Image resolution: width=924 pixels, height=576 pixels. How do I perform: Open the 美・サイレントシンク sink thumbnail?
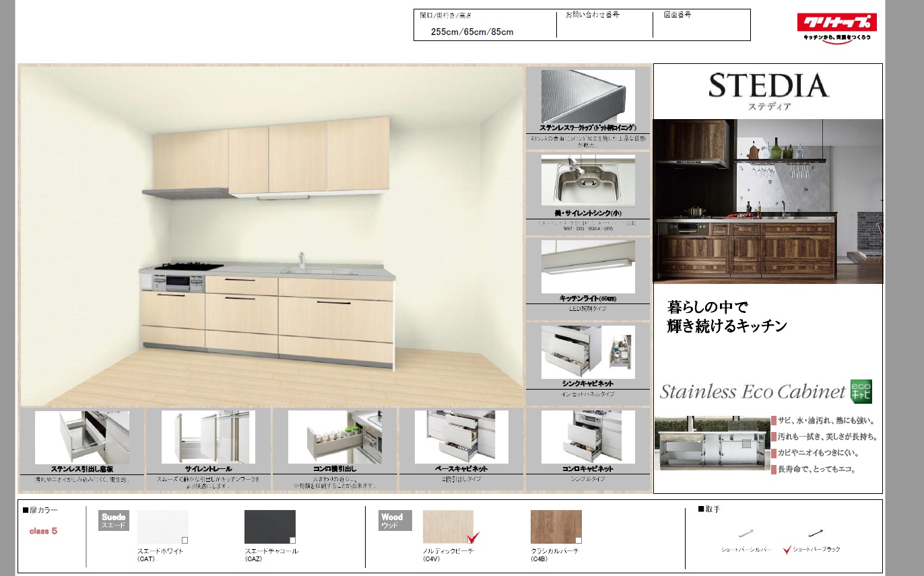click(588, 180)
